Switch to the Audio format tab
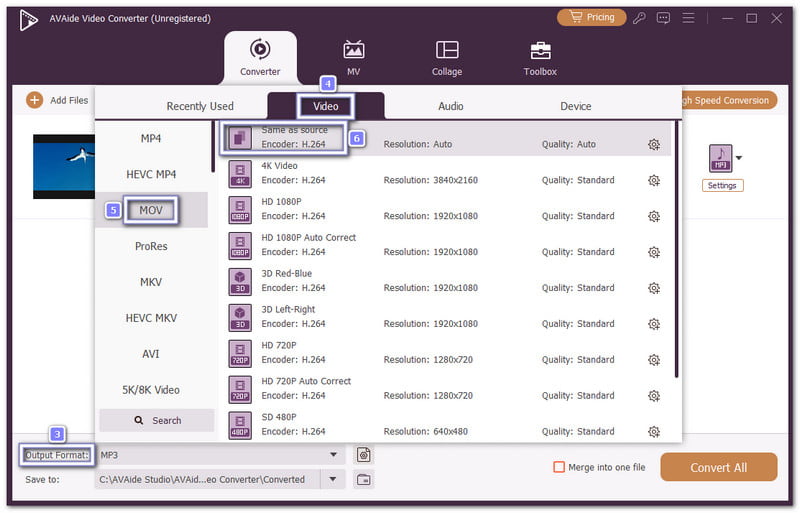Viewport: 800px width, 513px height. coord(451,106)
